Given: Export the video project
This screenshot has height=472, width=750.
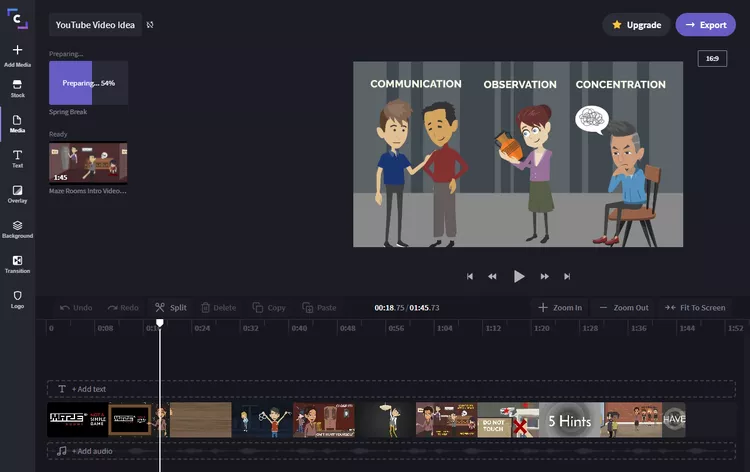Looking at the screenshot, I should click(705, 24).
